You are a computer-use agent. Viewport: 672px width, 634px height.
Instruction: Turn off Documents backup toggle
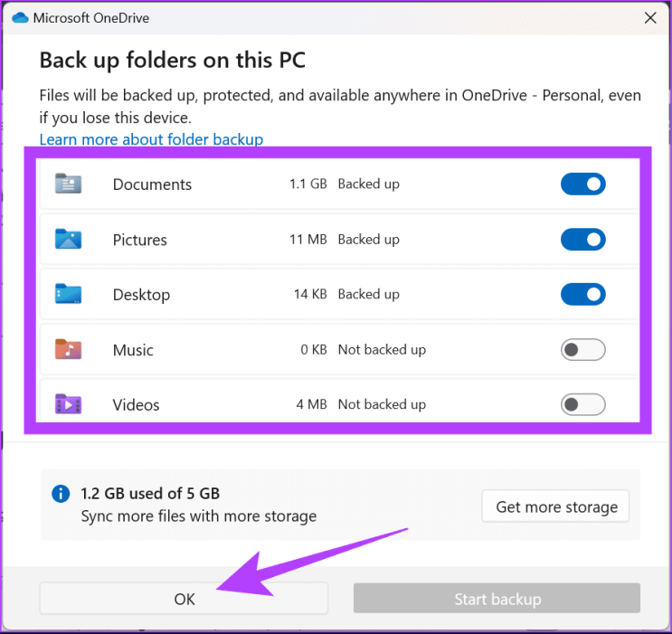pos(582,185)
